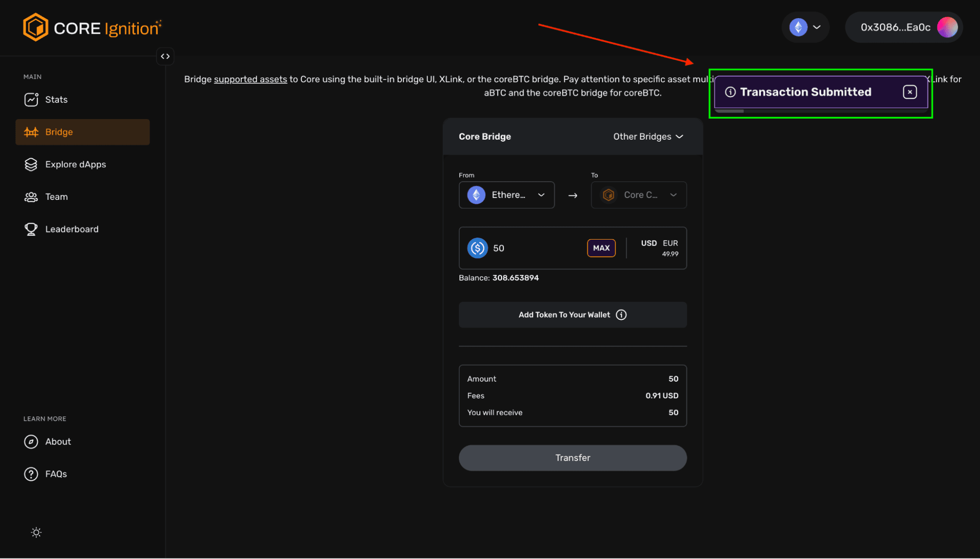
Task: Toggle light/dark theme sun icon
Action: coord(36,532)
